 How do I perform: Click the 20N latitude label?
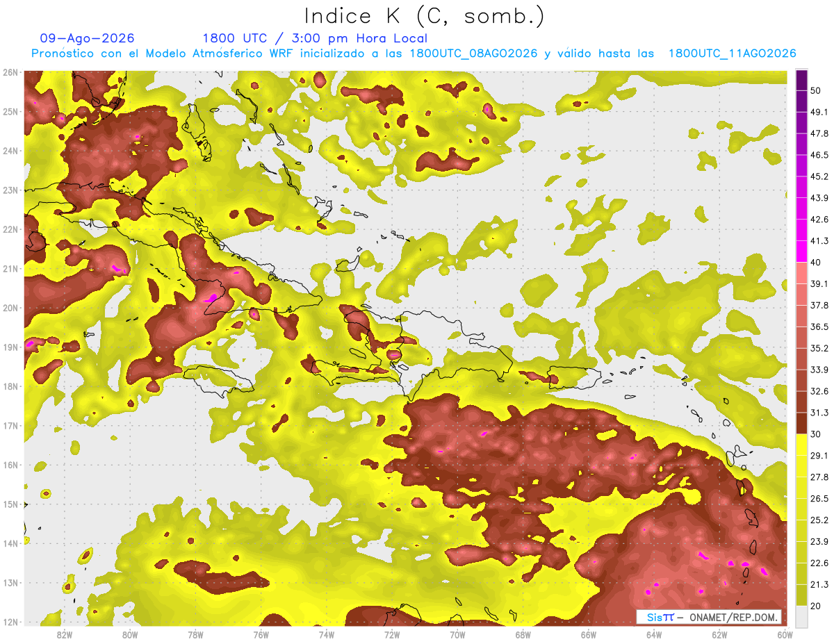pos(10,308)
